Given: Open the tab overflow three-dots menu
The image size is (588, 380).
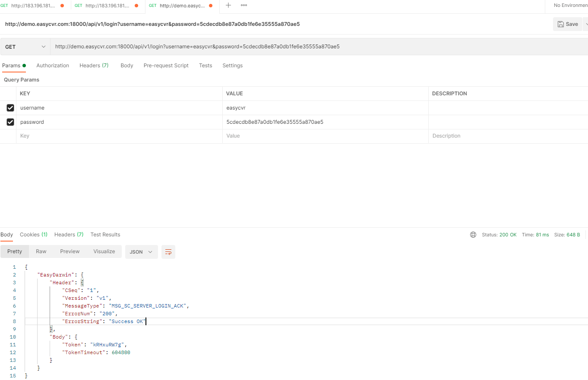Looking at the screenshot, I should [244, 6].
